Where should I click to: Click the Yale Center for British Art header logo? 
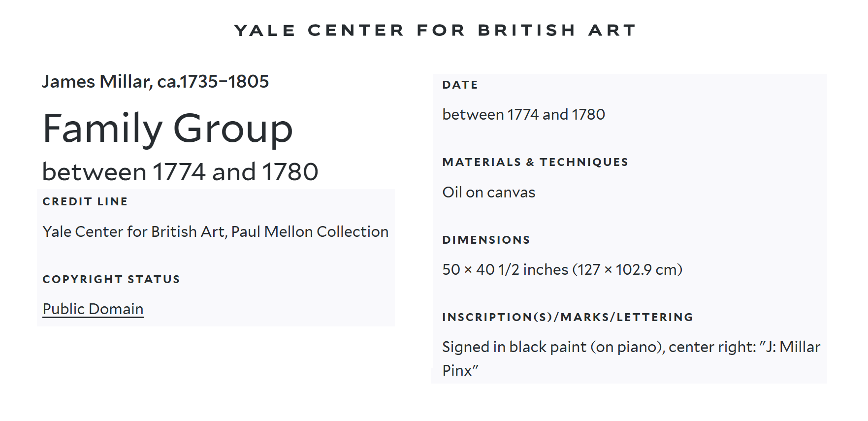(435, 31)
